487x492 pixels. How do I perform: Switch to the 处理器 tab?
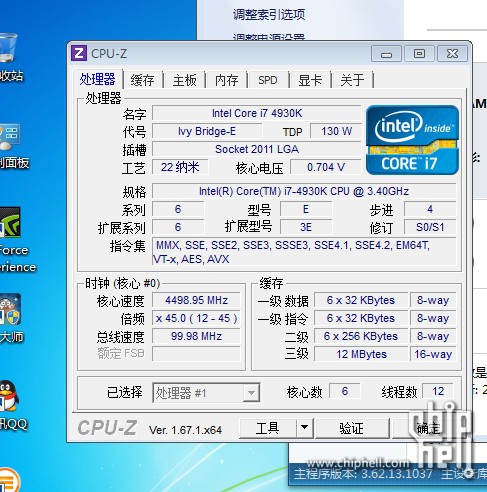[x=97, y=80]
